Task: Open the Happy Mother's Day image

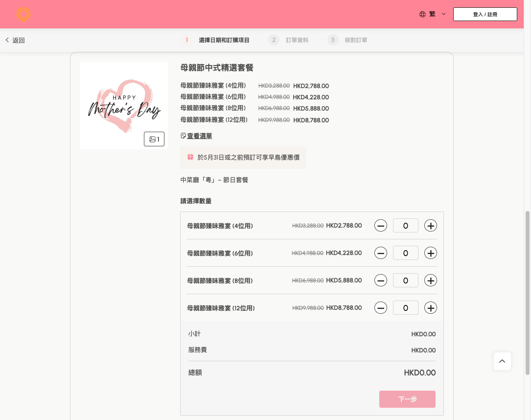Action: [124, 105]
